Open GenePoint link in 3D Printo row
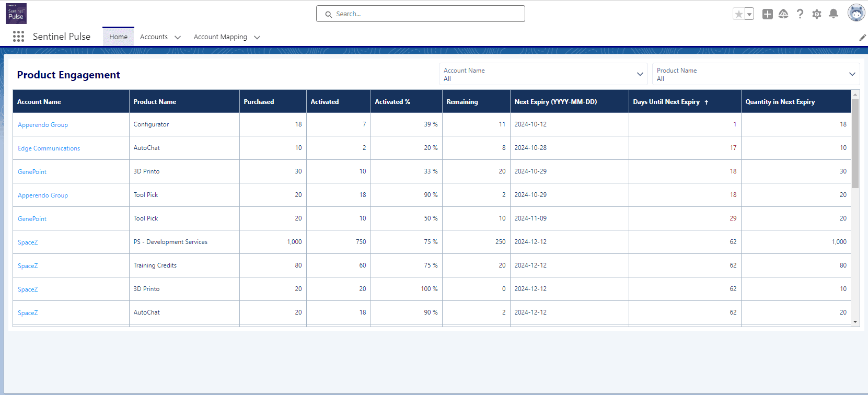The height and width of the screenshot is (395, 868). (x=32, y=172)
